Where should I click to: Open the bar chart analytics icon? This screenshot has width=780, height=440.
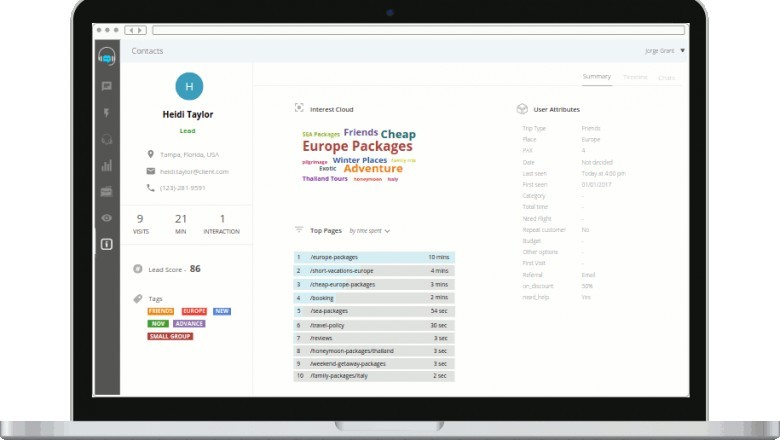[106, 166]
